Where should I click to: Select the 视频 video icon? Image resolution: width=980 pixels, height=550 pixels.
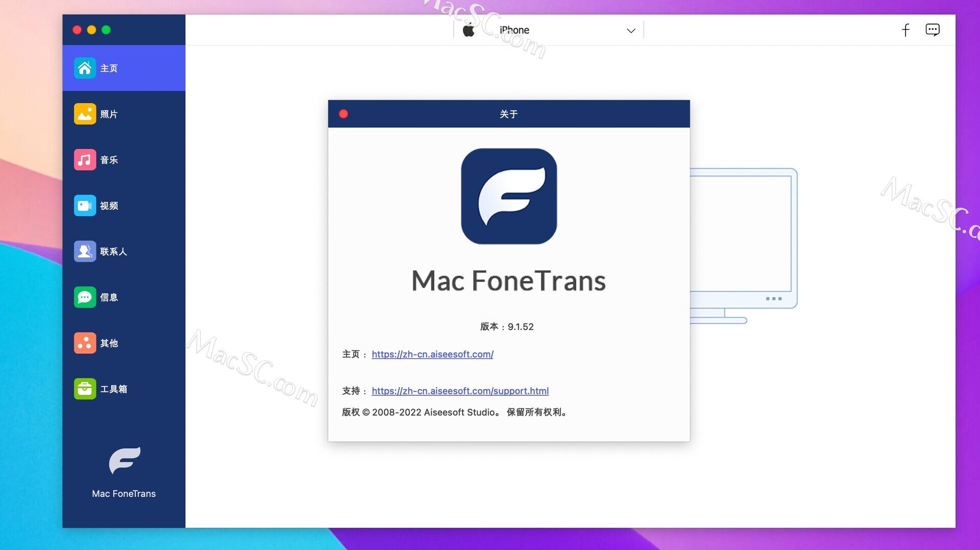(x=85, y=205)
